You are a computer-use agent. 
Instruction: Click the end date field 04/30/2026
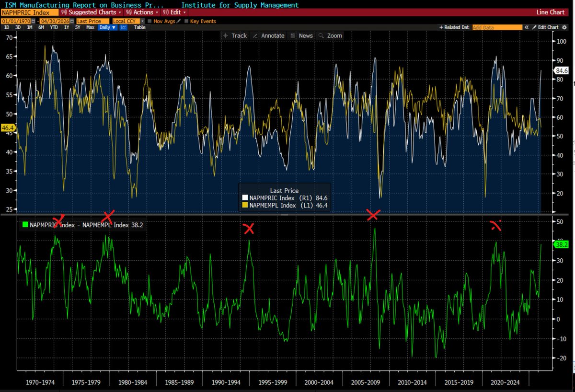[x=54, y=21]
